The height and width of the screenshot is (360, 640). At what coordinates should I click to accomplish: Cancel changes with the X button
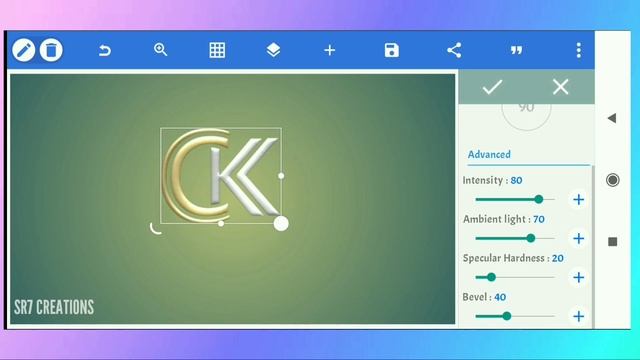click(x=560, y=87)
